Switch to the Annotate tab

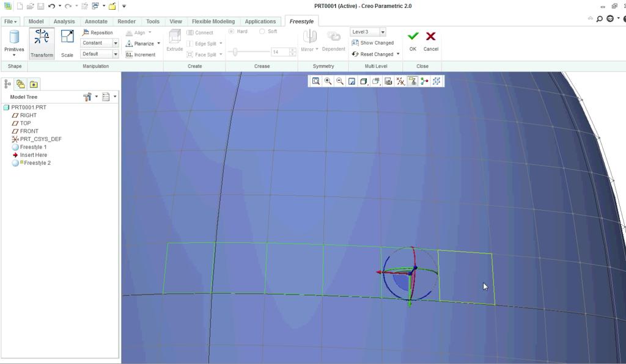pos(96,21)
